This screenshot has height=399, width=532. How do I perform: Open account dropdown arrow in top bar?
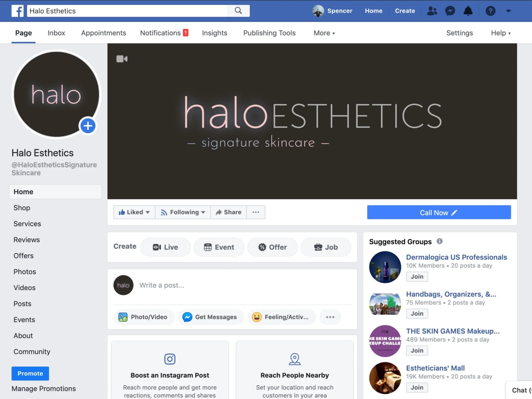pos(508,11)
